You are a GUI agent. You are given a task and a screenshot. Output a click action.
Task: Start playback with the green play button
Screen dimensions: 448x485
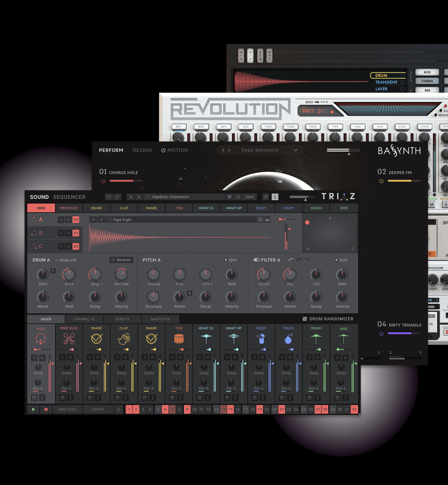[34, 409]
